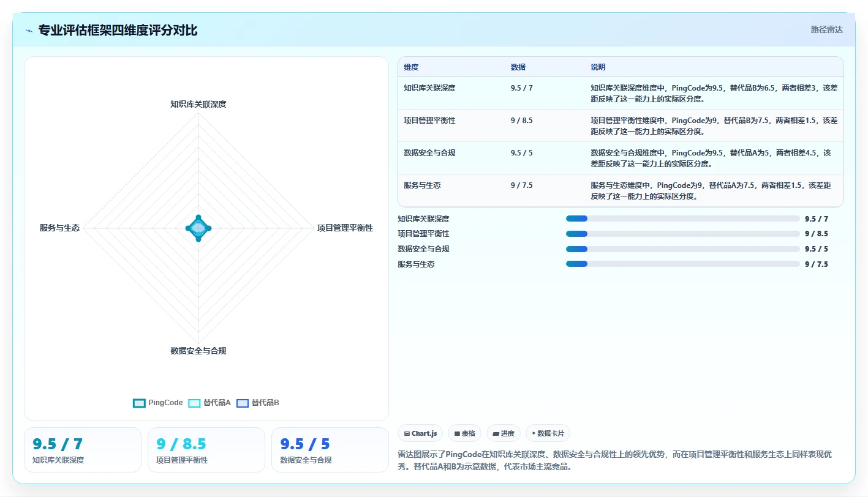This screenshot has height=497, width=868.
Task: Click the 9 / 7.5 value in table
Action: [x=522, y=185]
